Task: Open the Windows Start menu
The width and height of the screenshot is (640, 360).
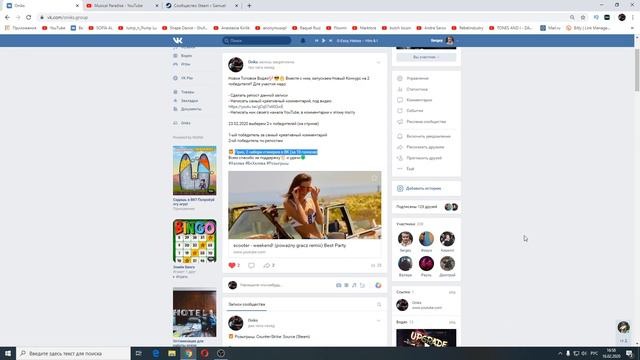Action: click(8, 353)
